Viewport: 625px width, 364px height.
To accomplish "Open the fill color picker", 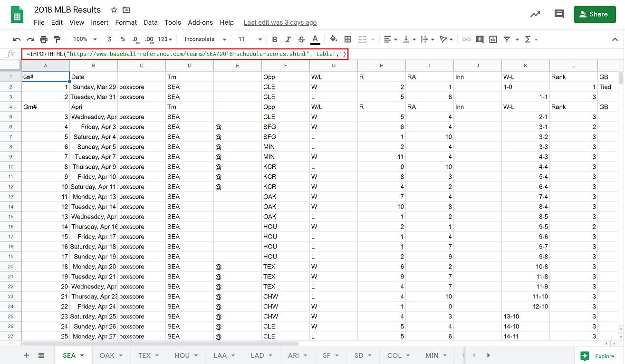I will pos(334,39).
